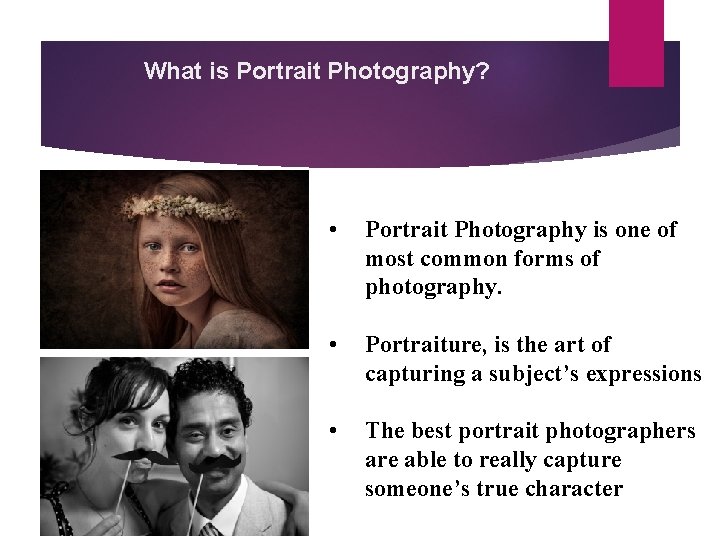Select the black-and-white couple with mustache props photo
The height and width of the screenshot is (540, 720).
point(174,446)
